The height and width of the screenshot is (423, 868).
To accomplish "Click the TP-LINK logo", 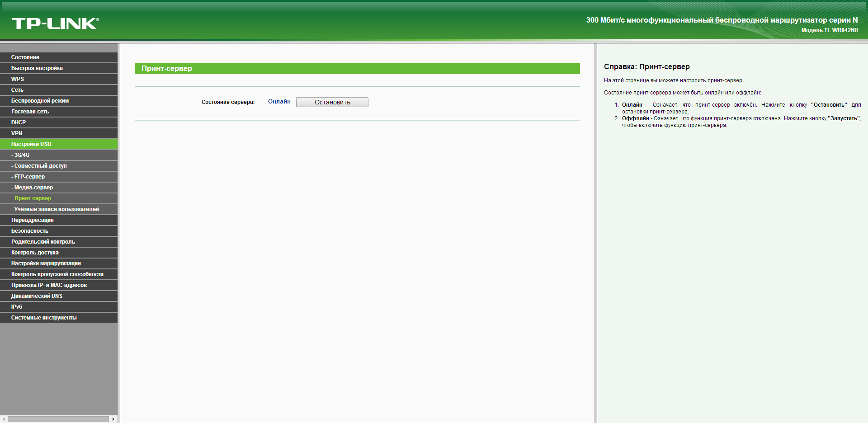I will [55, 23].
